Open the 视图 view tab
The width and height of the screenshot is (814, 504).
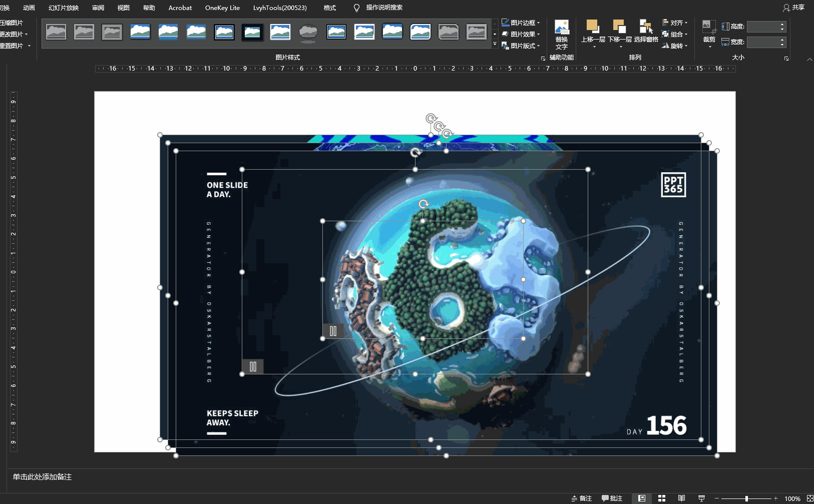123,8
